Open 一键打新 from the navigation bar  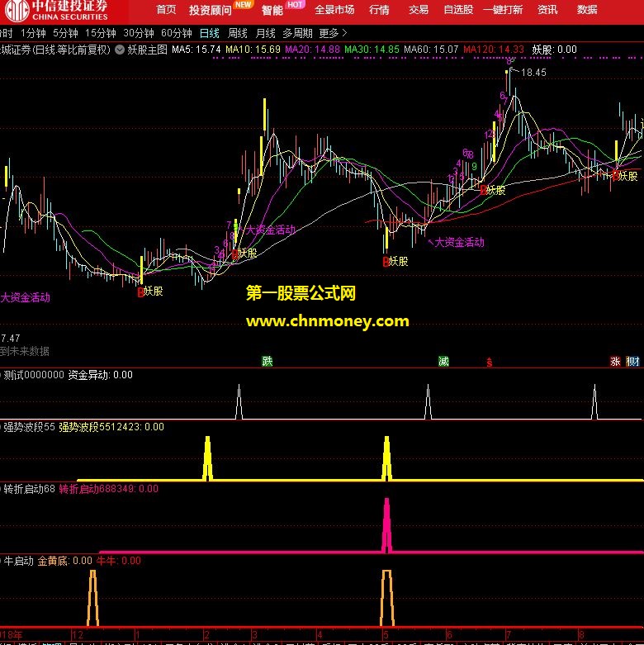[503, 9]
